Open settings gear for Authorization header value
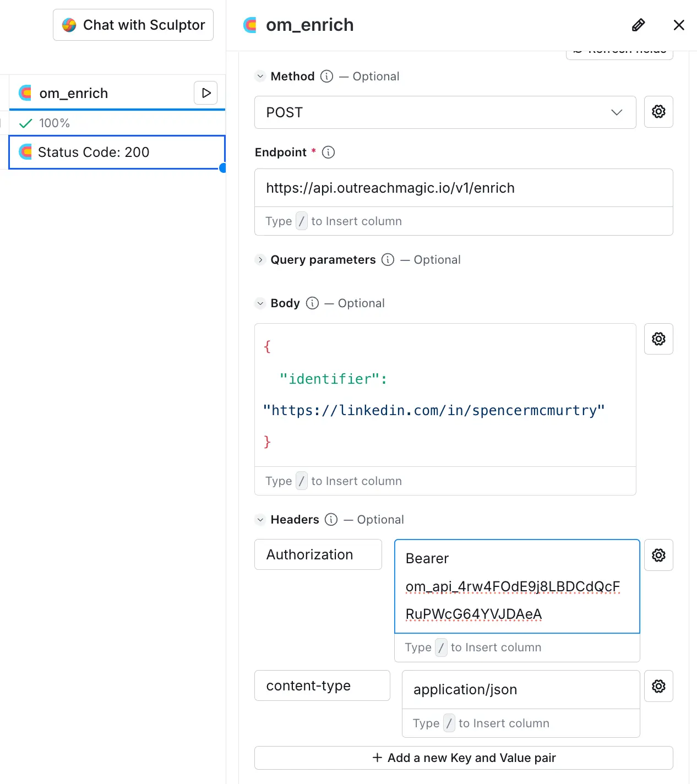697x784 pixels. pos(658,555)
